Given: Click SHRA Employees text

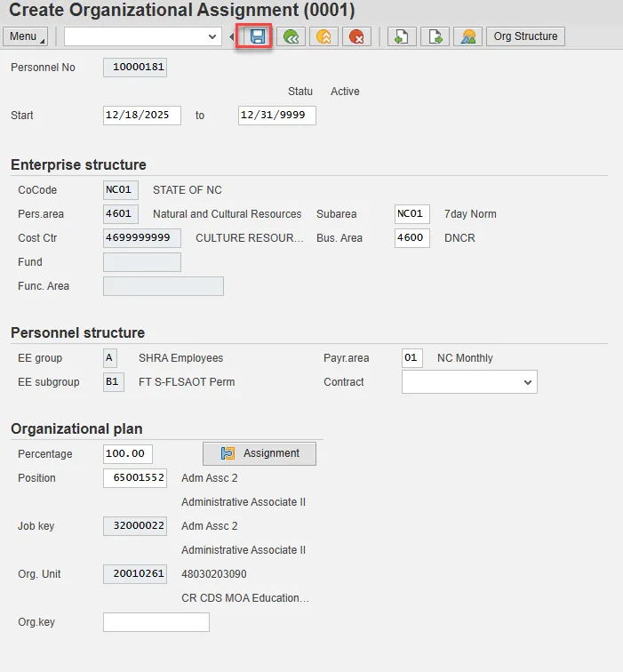Looking at the screenshot, I should pyautogui.click(x=180, y=358).
